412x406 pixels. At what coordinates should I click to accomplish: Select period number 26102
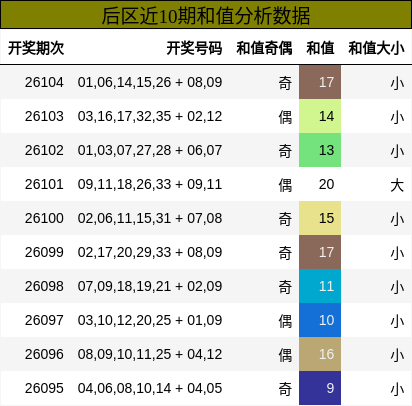(x=44, y=150)
